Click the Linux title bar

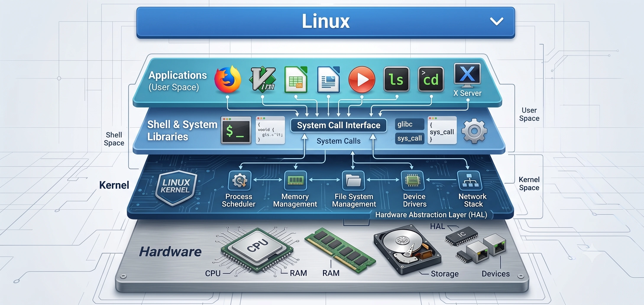(x=326, y=23)
